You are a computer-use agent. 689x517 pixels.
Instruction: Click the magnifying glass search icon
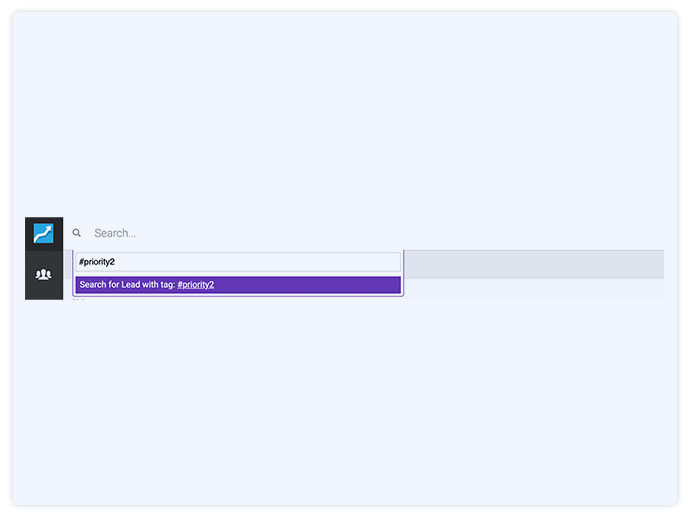76,233
